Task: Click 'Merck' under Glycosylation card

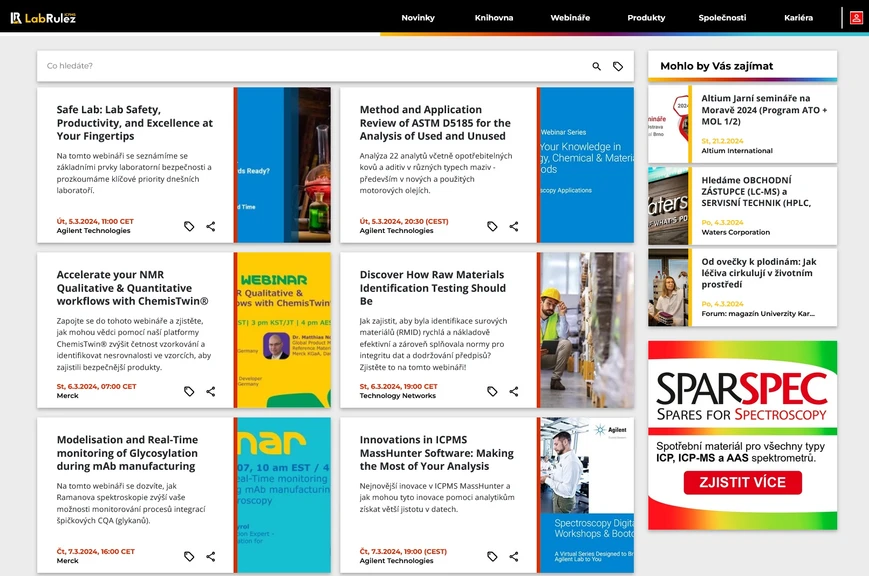Action: [x=68, y=560]
